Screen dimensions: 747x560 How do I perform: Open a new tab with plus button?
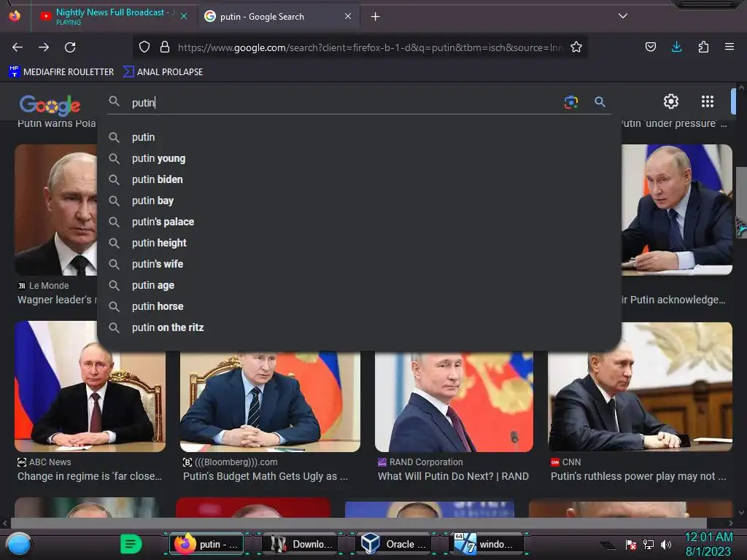(376, 17)
